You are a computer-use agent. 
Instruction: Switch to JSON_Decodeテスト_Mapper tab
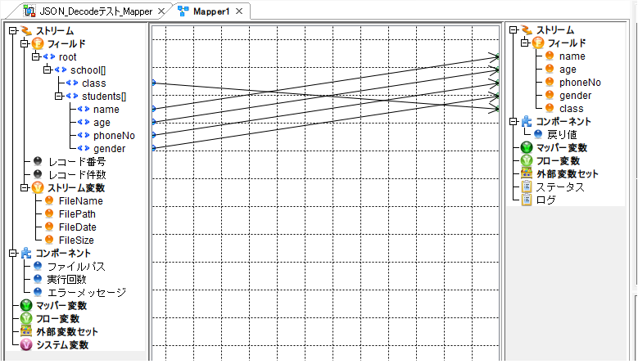coord(95,11)
